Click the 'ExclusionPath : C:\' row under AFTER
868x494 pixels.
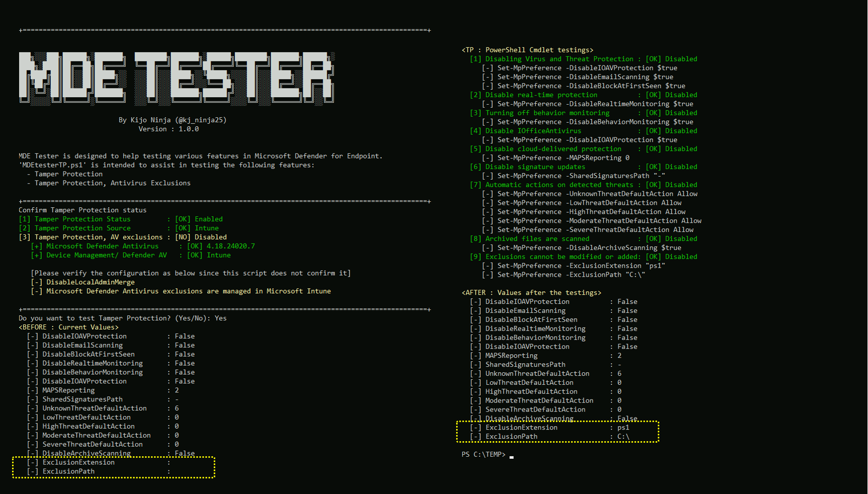click(549, 437)
